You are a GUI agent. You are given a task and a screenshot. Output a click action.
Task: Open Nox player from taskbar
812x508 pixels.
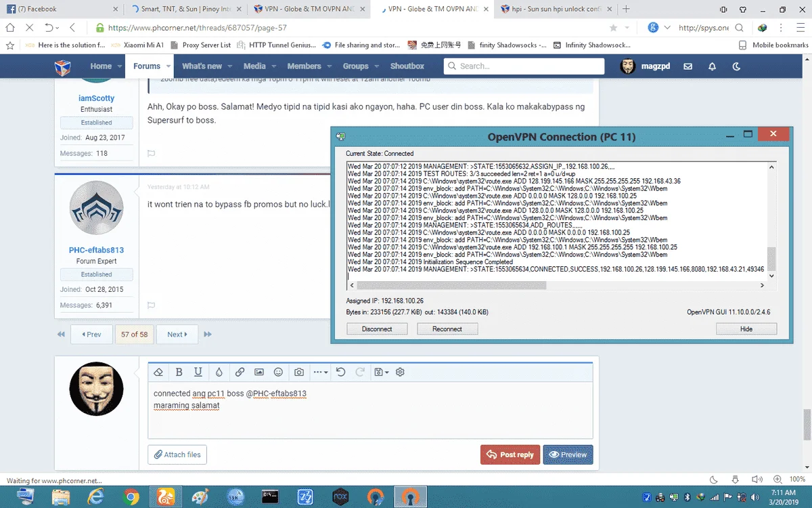coord(340,497)
